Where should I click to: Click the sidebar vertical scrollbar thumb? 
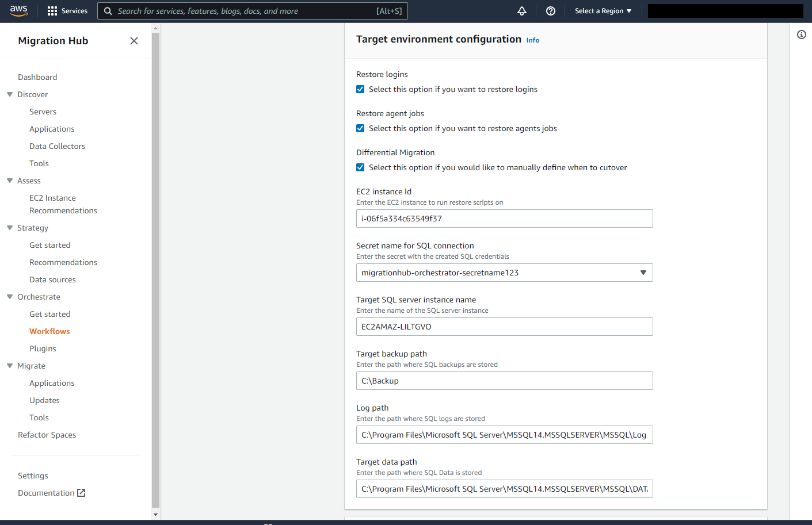click(x=156, y=270)
